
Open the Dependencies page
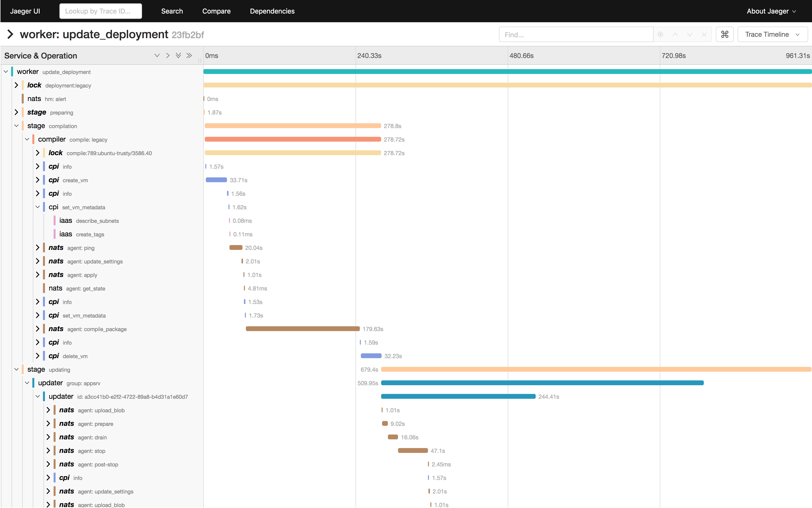click(272, 11)
